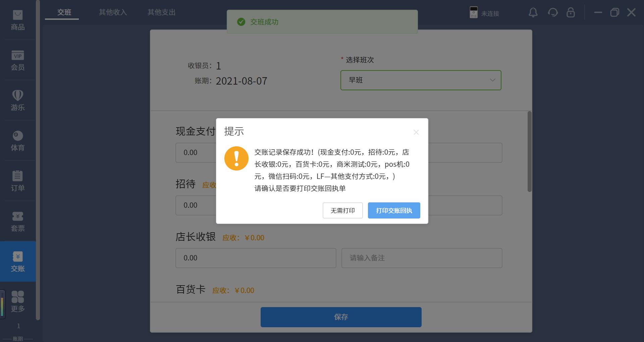Image resolution: width=644 pixels, height=342 pixels.
Task: Restore the application window size
Action: tap(615, 13)
